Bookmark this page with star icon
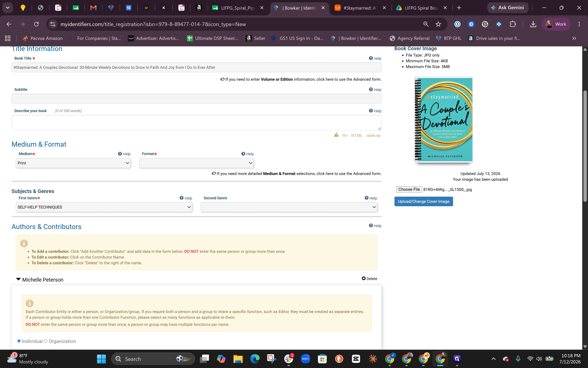588x368 pixels. click(438, 24)
